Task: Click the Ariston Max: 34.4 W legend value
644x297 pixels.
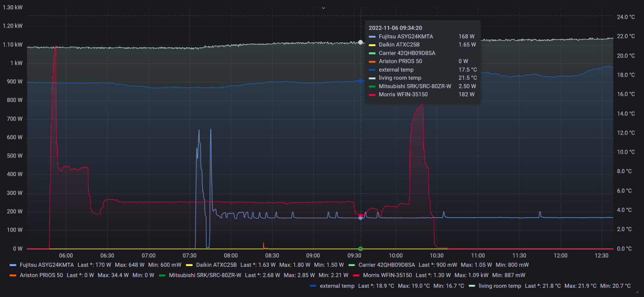Action: coord(113,275)
